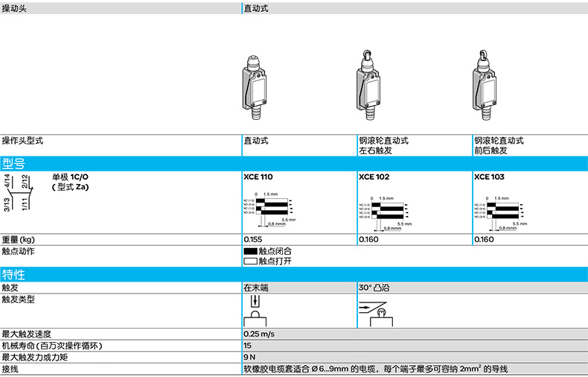The image size is (588, 377).
Task: Select the 特性 section header bar
Action: pyautogui.click(x=294, y=275)
